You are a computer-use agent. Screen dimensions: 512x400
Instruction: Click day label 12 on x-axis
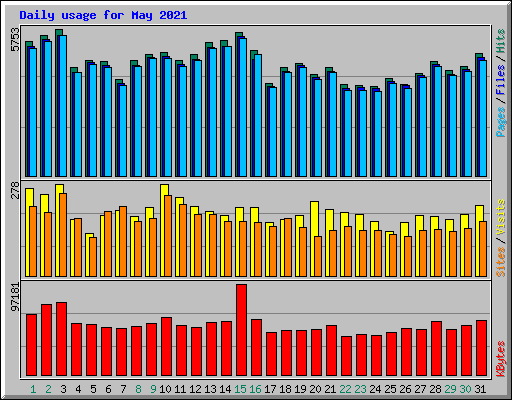coord(195,389)
